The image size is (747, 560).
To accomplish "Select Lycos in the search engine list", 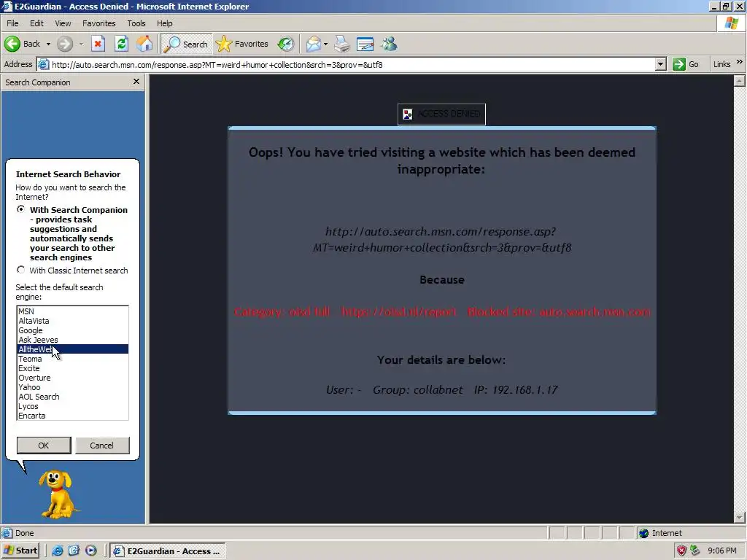I will coord(72,406).
